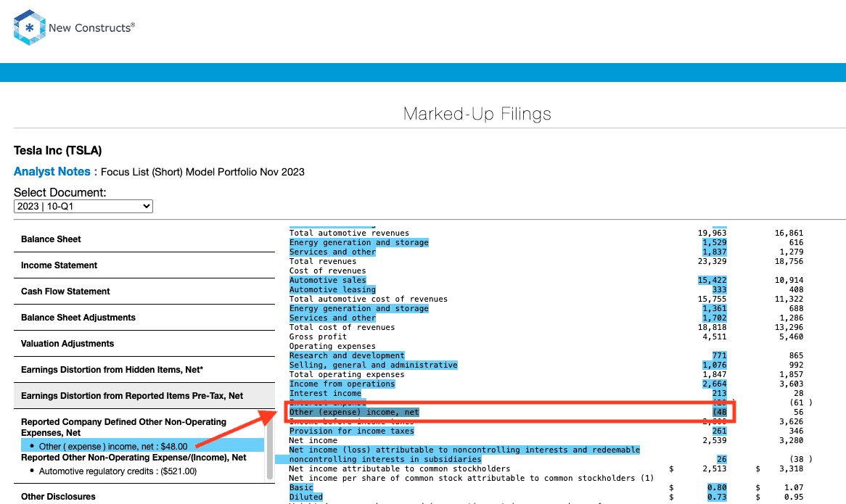
Task: Open the Valuation Adjustments section
Action: pyautogui.click(x=144, y=343)
